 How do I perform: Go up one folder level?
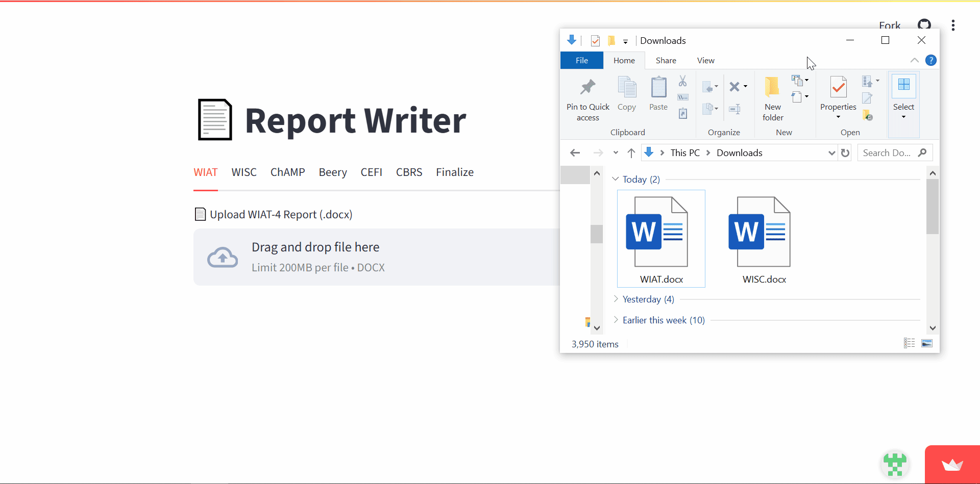pos(631,153)
